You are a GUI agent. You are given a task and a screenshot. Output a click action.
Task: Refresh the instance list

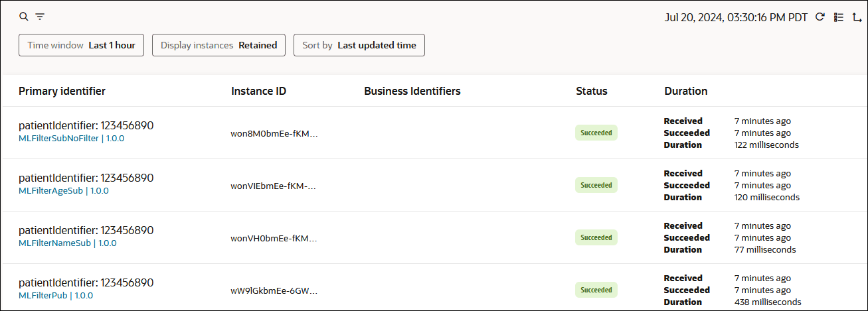[x=820, y=17]
